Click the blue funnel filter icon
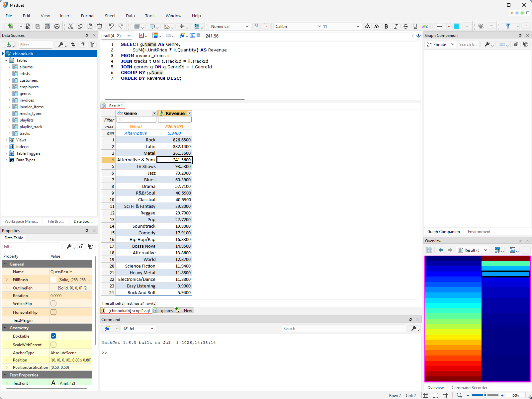Viewport: 532px width, 399px height. tap(508, 26)
